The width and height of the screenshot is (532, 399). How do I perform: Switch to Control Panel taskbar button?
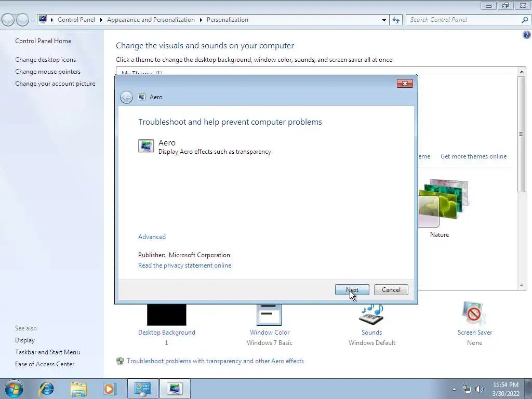click(142, 389)
